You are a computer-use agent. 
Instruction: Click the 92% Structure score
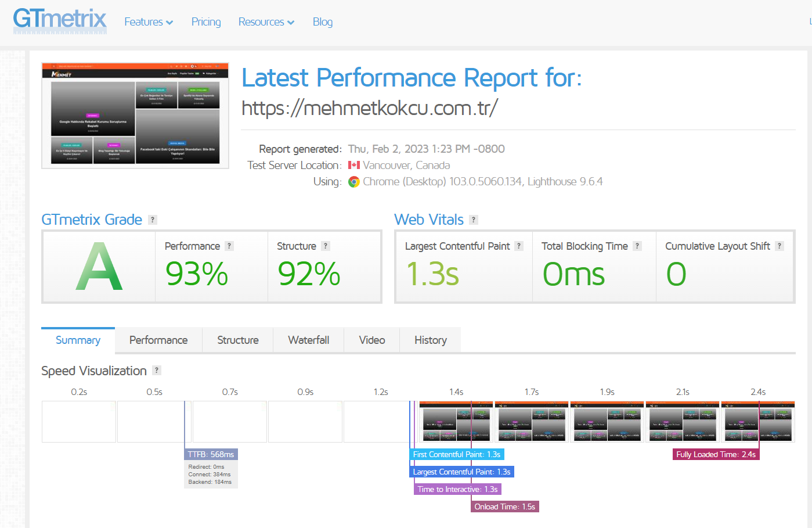point(309,274)
